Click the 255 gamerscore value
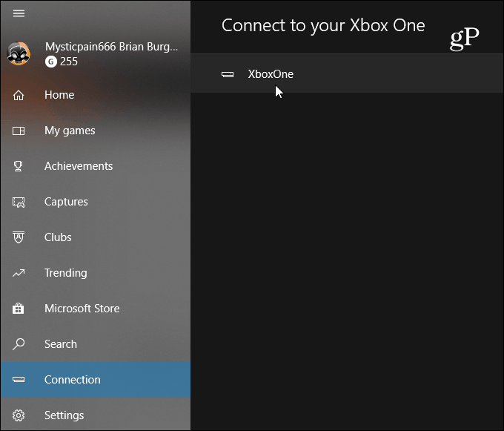504x431 pixels. 69,62
